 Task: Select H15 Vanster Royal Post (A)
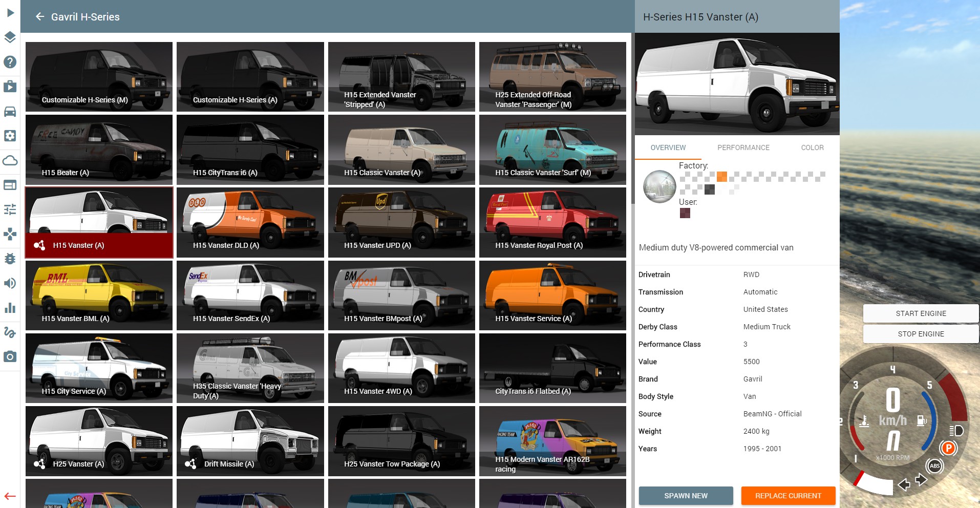552,222
